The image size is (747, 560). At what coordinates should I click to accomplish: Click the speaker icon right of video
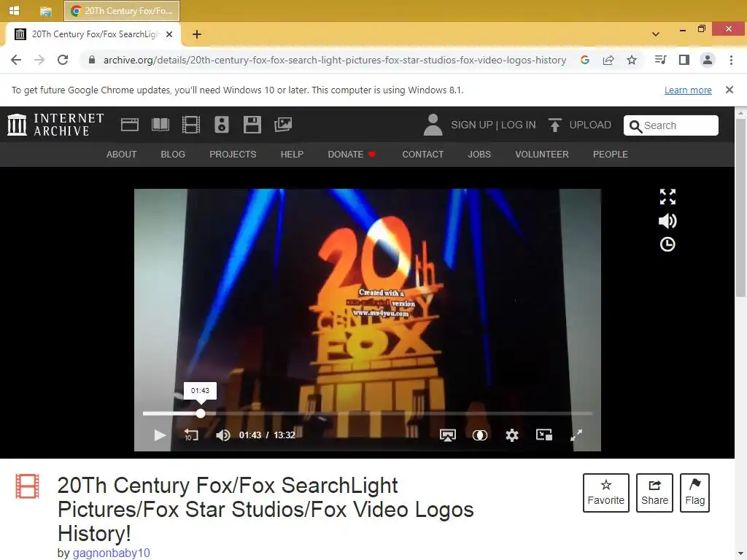[667, 221]
